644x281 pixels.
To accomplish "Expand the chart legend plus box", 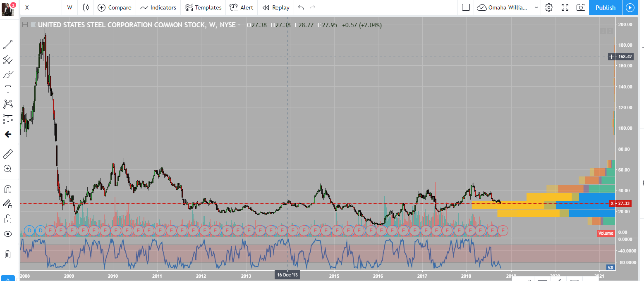I will pos(25,25).
